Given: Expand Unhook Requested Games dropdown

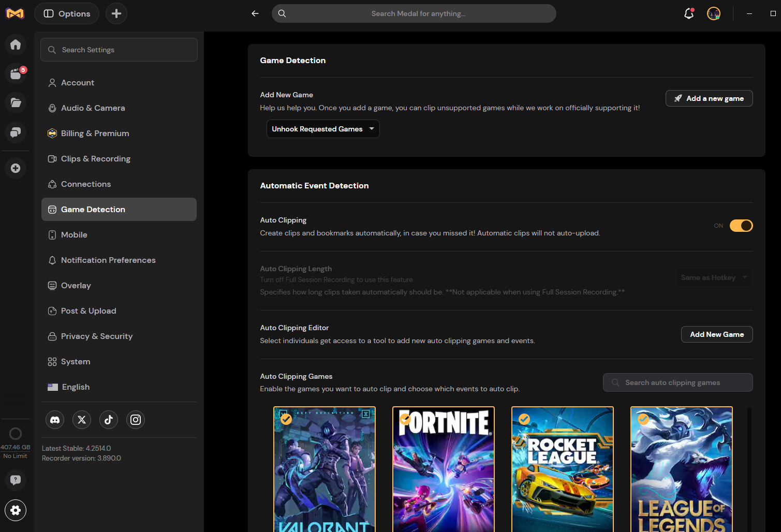Looking at the screenshot, I should tap(323, 129).
